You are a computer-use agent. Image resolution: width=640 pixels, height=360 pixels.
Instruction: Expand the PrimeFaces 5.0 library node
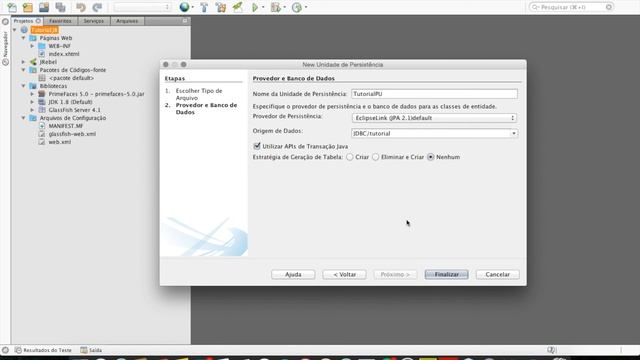click(x=32, y=94)
